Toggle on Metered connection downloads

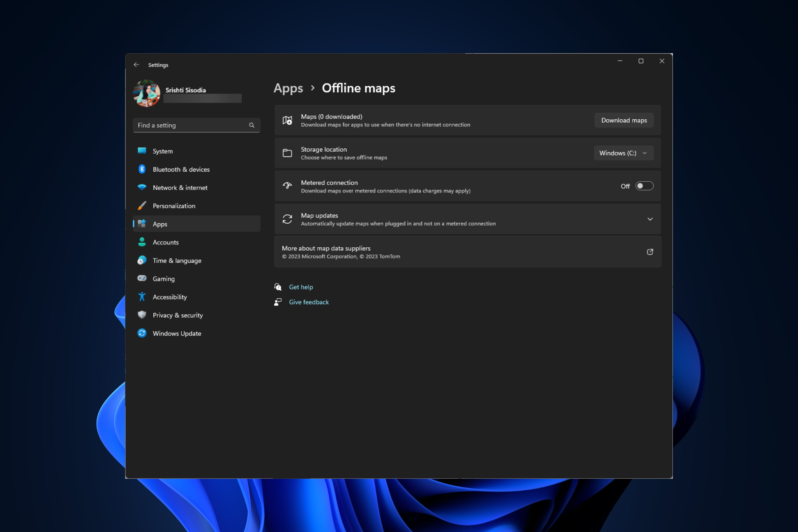(x=644, y=186)
